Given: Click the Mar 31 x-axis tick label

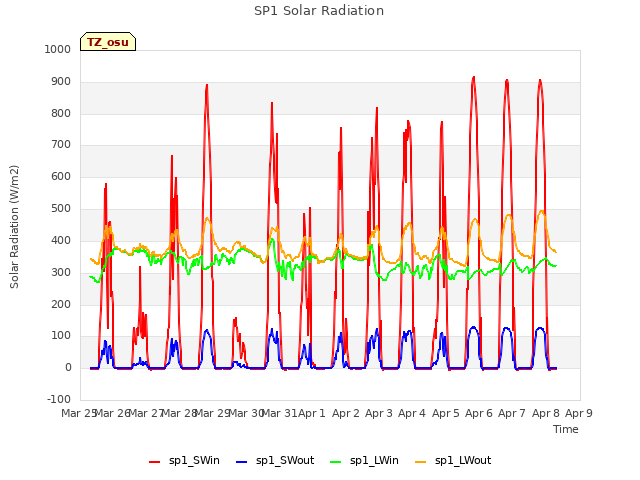Looking at the screenshot, I should pos(279,413).
